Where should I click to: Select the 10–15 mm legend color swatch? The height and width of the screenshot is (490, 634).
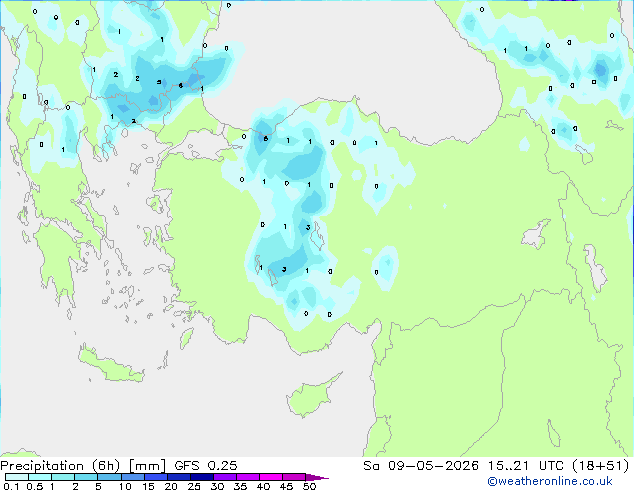pos(133,477)
